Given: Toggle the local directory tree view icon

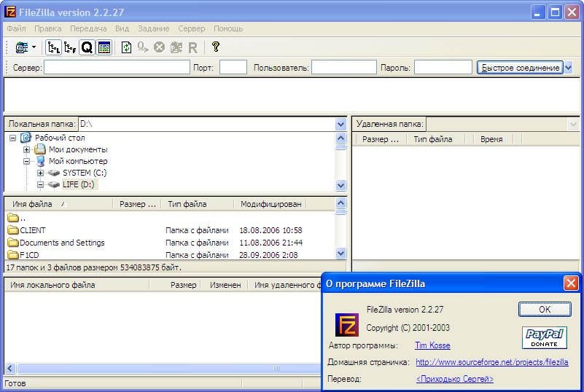Looking at the screenshot, I should click(x=53, y=47).
